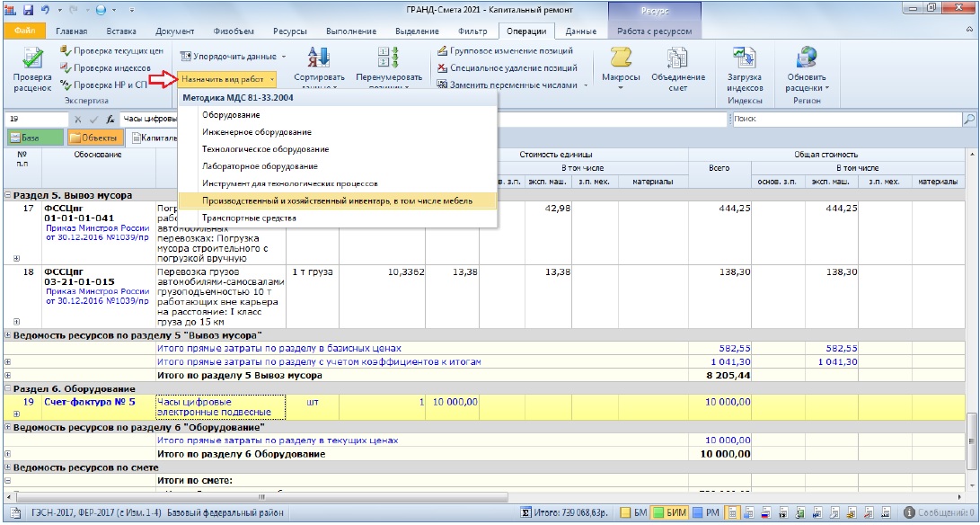980x525 pixels.
Task: Toggle БМ calculation mode in status bar
Action: pyautogui.click(x=634, y=512)
